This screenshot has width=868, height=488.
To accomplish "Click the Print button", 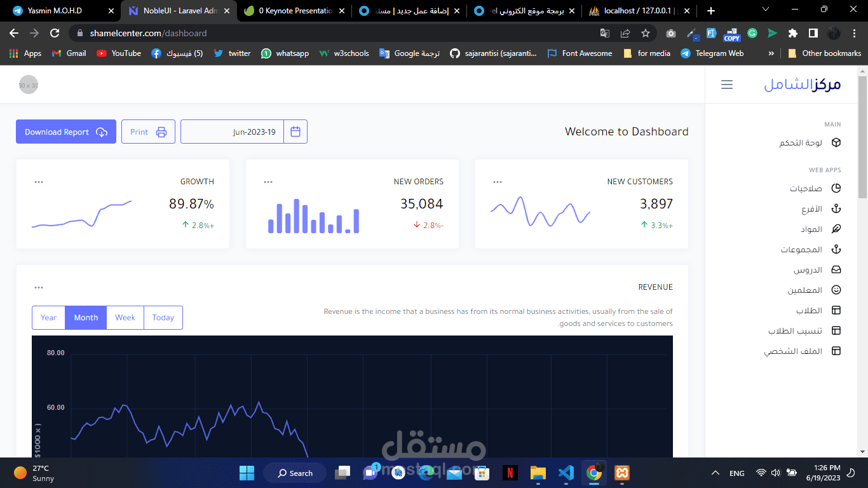I will pos(148,132).
